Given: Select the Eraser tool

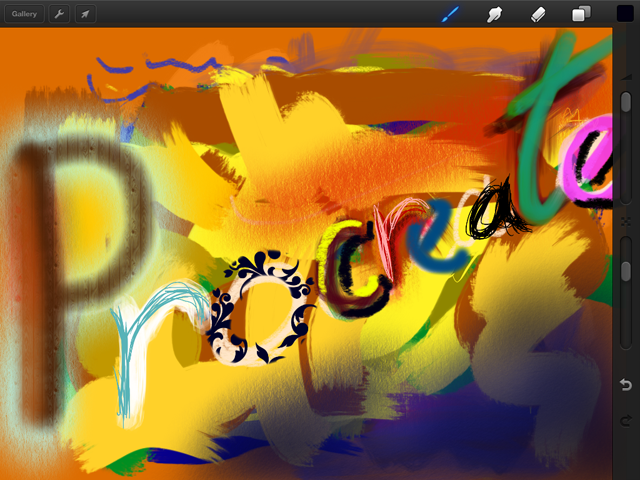Looking at the screenshot, I should pyautogui.click(x=538, y=15).
